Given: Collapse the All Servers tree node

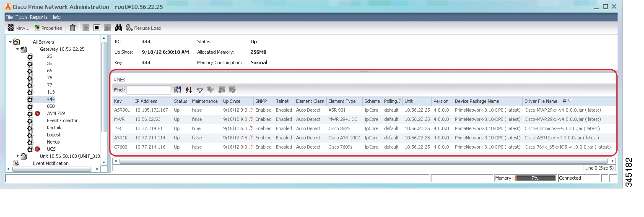Looking at the screenshot, I should [x=10, y=42].
